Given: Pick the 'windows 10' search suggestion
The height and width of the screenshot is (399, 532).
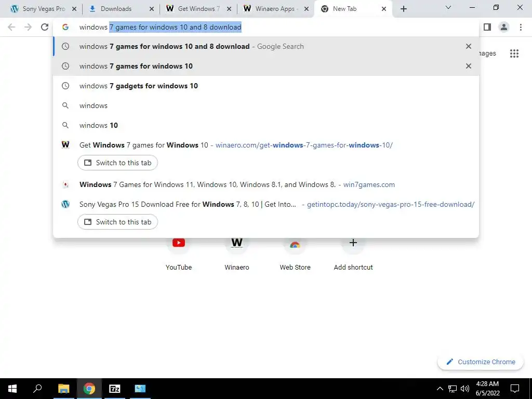Looking at the screenshot, I should coord(266,125).
